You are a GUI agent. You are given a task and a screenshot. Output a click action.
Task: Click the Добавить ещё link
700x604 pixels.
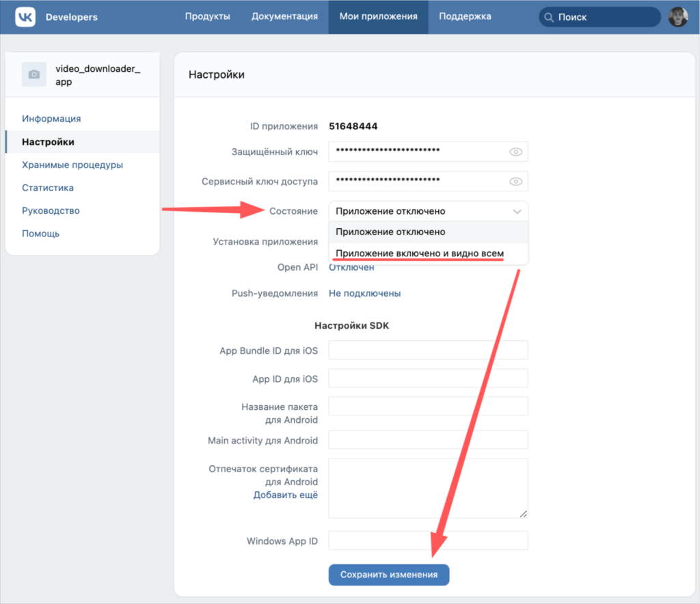click(285, 495)
